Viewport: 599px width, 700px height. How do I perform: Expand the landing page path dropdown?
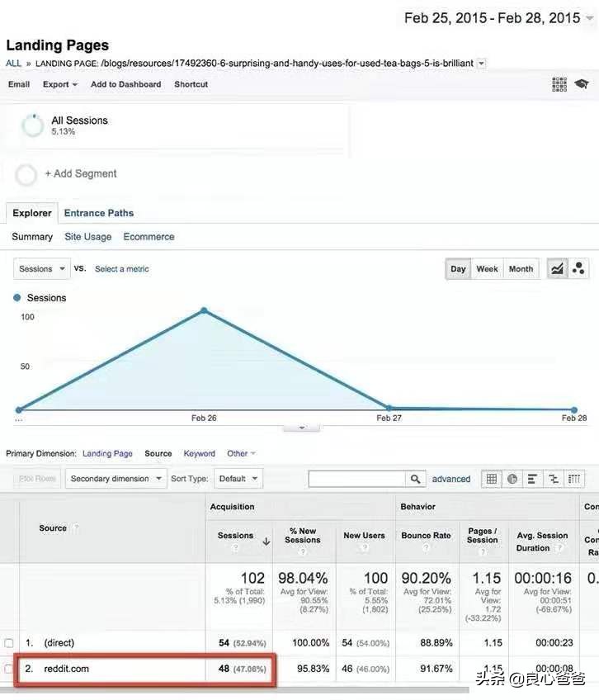pos(481,64)
